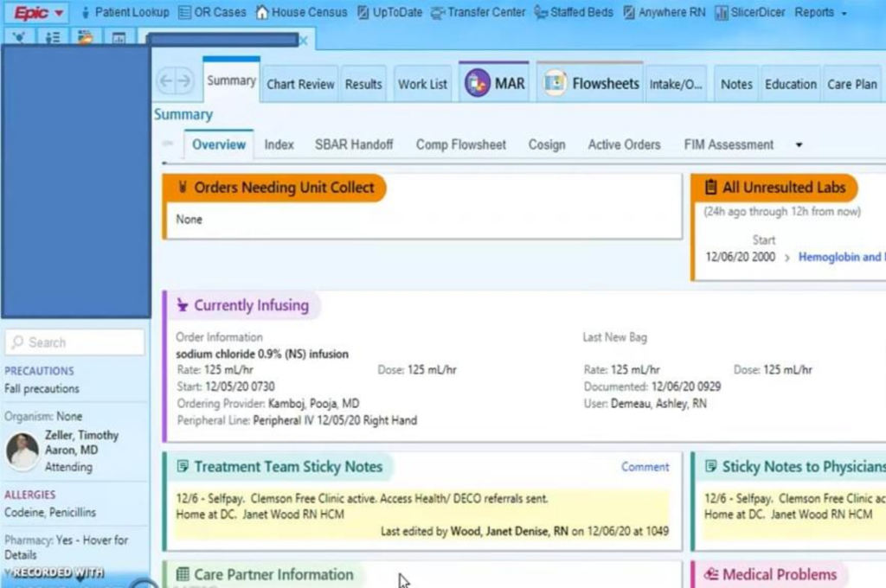Click the attending physician photo
The image size is (886, 588).
[x=22, y=451]
